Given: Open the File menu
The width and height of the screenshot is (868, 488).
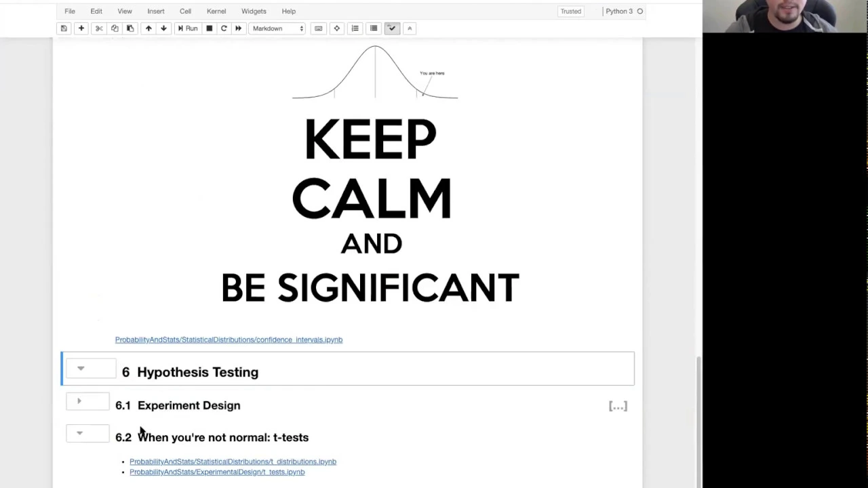Looking at the screenshot, I should click(x=70, y=11).
